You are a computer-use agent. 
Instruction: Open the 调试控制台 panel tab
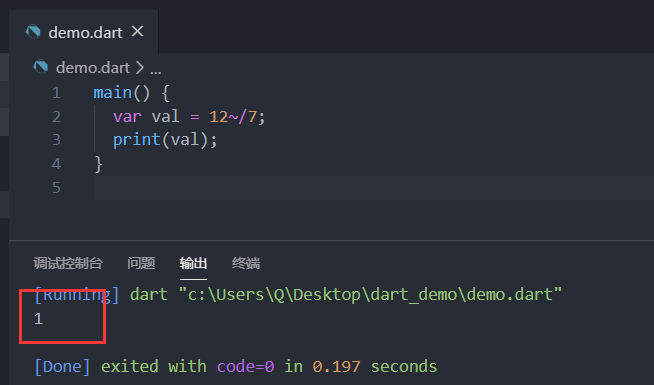pyautogui.click(x=68, y=263)
